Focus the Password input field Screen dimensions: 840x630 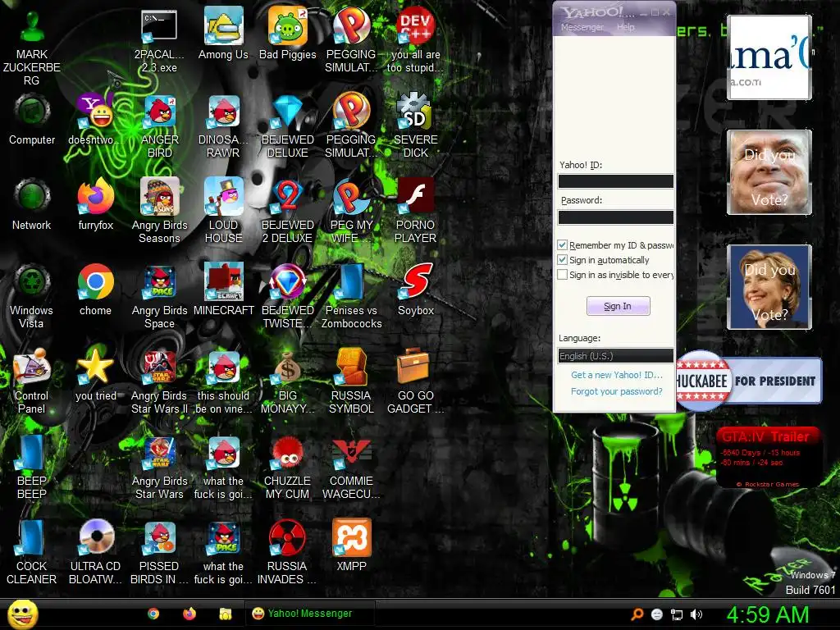pos(615,217)
